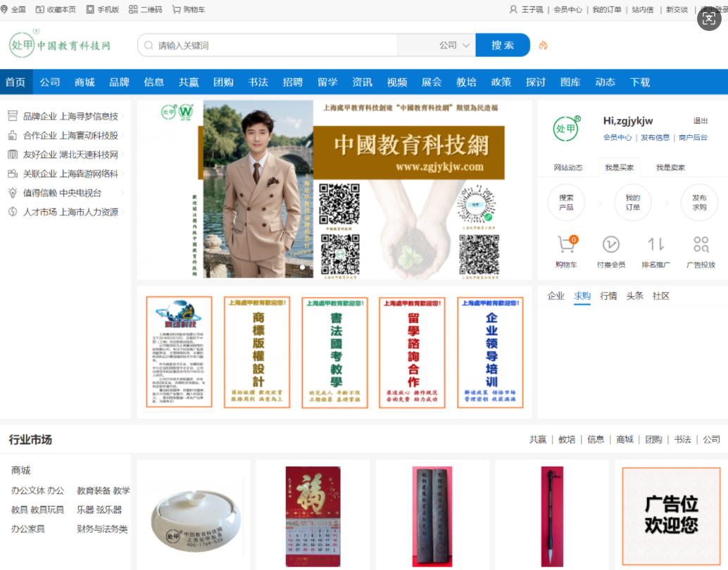Image resolution: width=728 pixels, height=570 pixels.
Task: Click the 排名推广 arrows icon
Action: point(656,244)
